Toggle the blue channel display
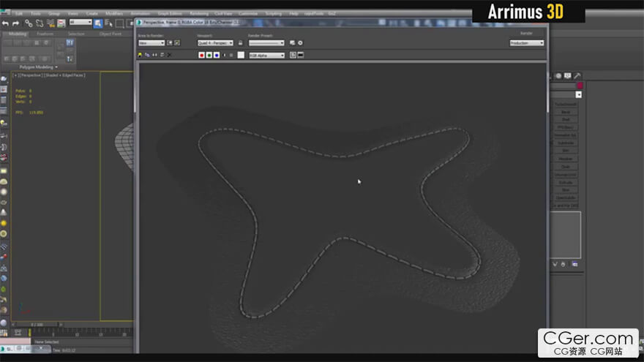Screen dimensions: 644x362 pyautogui.click(x=217, y=55)
